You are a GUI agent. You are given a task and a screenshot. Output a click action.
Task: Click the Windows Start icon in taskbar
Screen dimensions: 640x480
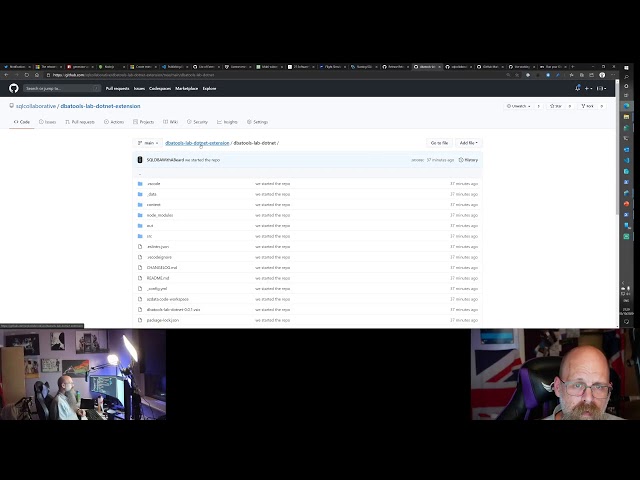click(627, 68)
